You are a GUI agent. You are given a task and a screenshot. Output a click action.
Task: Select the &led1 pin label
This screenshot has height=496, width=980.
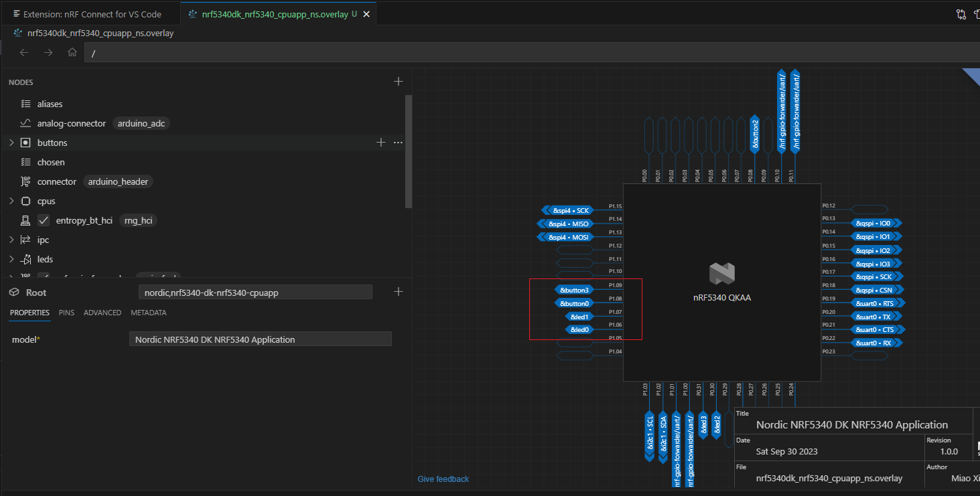[x=579, y=317]
